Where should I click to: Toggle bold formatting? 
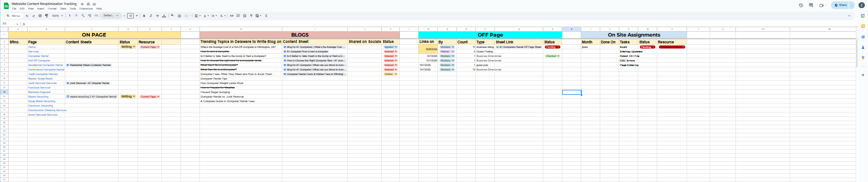point(144,16)
